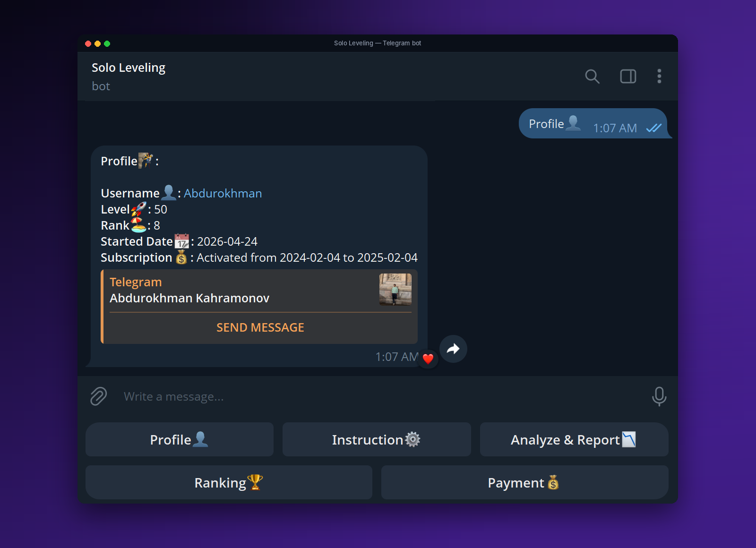Screen dimensions: 756x548
Task: Click the paperclip attach icon
Action: click(x=99, y=396)
